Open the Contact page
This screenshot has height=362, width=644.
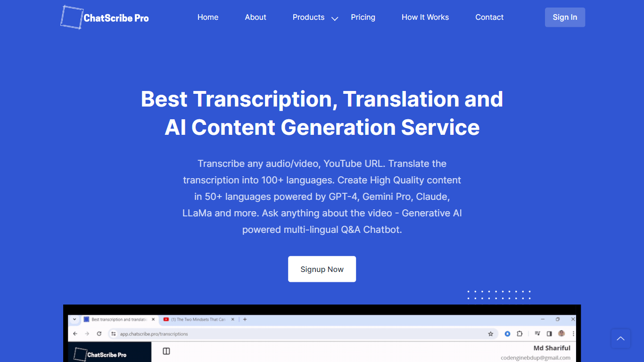[x=489, y=17]
